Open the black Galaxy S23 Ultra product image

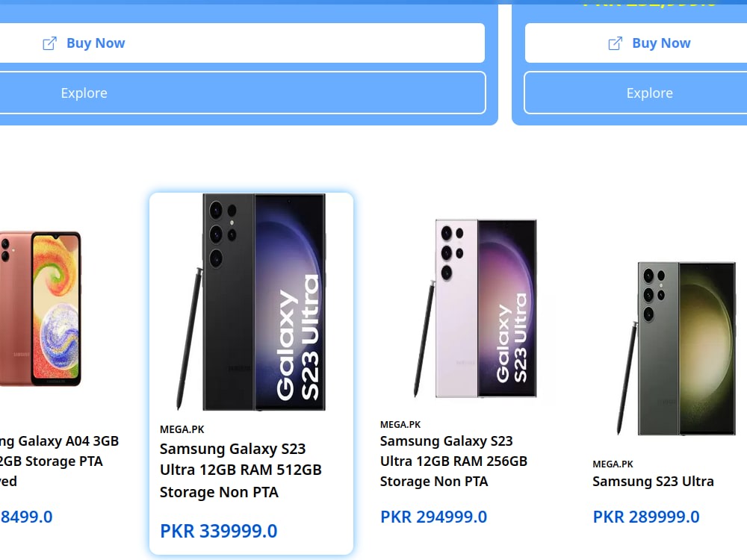pos(251,302)
